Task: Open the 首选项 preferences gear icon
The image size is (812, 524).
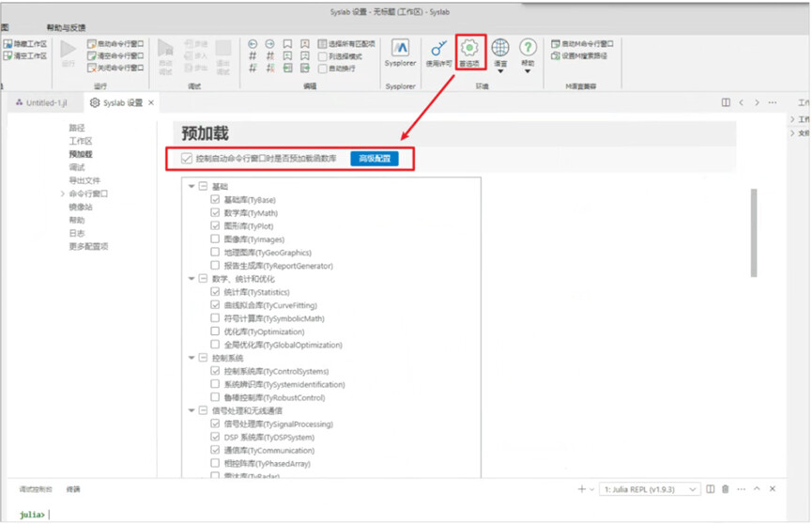Action: [x=469, y=48]
